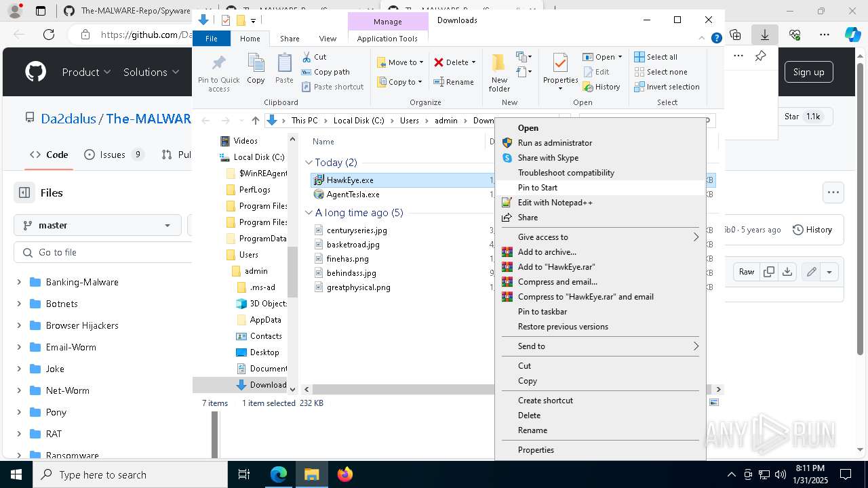Screen dimensions: 868x488
Task: Click the Properties checkmark icon
Action: pyautogui.click(x=560, y=64)
